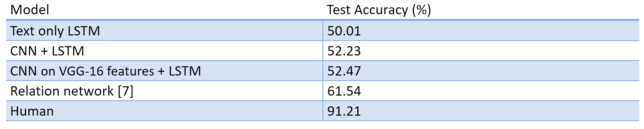
Task: Click the 61.54 accuracy value
Action: tap(344, 91)
